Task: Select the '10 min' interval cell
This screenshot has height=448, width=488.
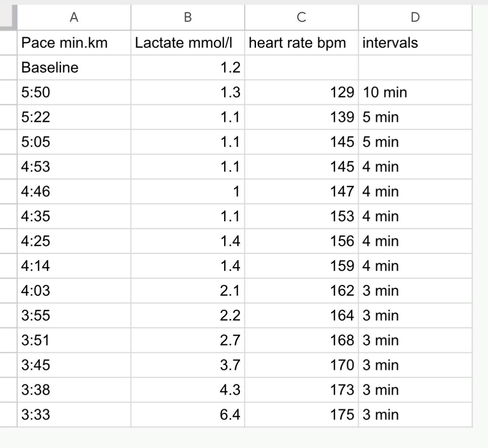Action: click(415, 93)
